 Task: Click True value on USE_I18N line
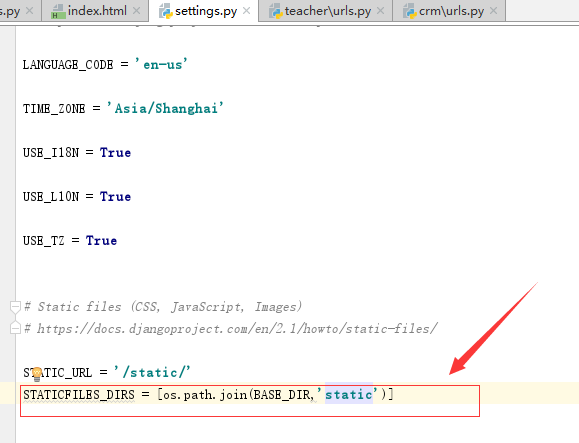[115, 152]
